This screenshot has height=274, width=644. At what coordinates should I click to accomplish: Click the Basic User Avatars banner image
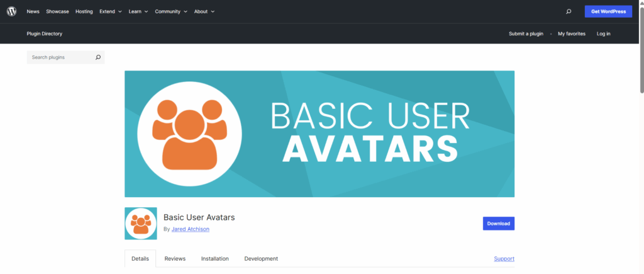[x=319, y=134]
